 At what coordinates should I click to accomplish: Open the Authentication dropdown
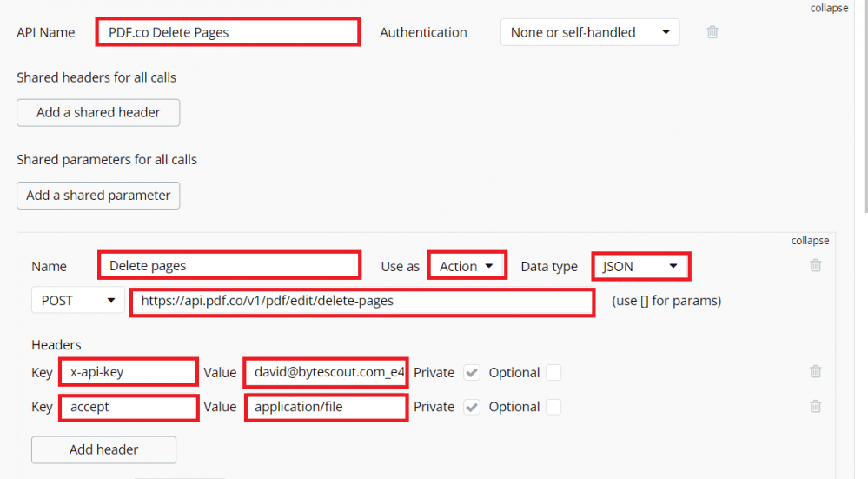pyautogui.click(x=589, y=32)
